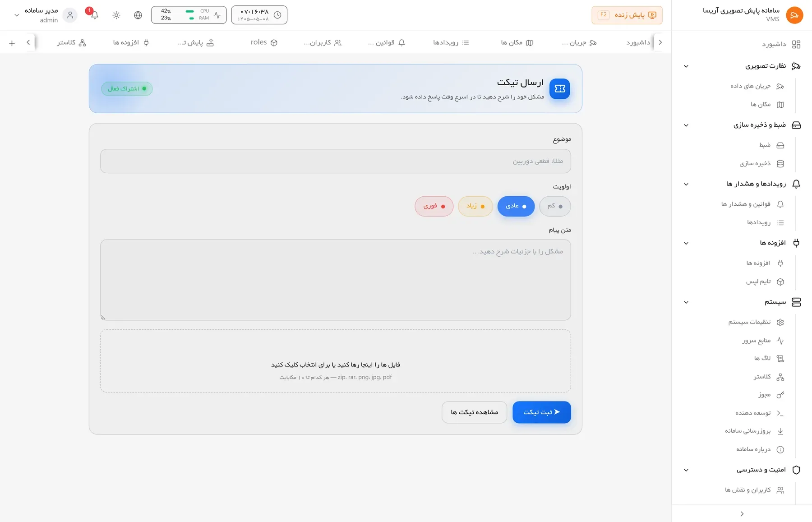The width and height of the screenshot is (812, 522).
Task: Switch to roles tab
Action: coord(264,42)
